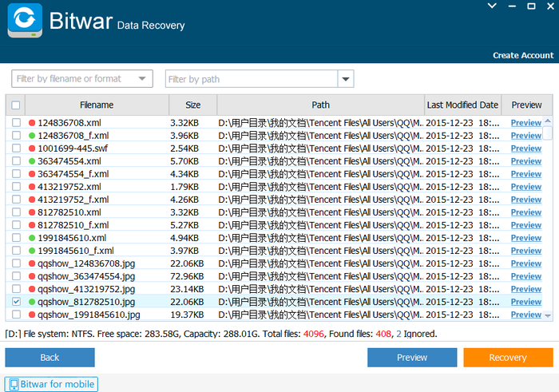The image size is (559, 392).
Task: Click green status dot for qqshow_812782510.jpg
Action: point(32,302)
